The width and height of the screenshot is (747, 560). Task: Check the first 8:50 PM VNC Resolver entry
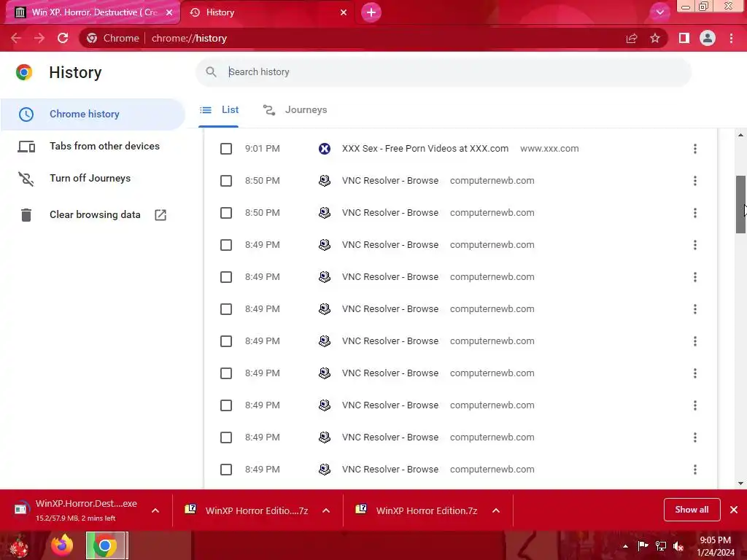click(x=226, y=181)
